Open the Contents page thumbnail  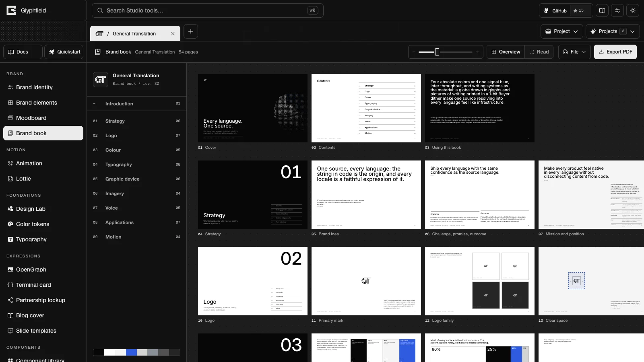pyautogui.click(x=366, y=108)
